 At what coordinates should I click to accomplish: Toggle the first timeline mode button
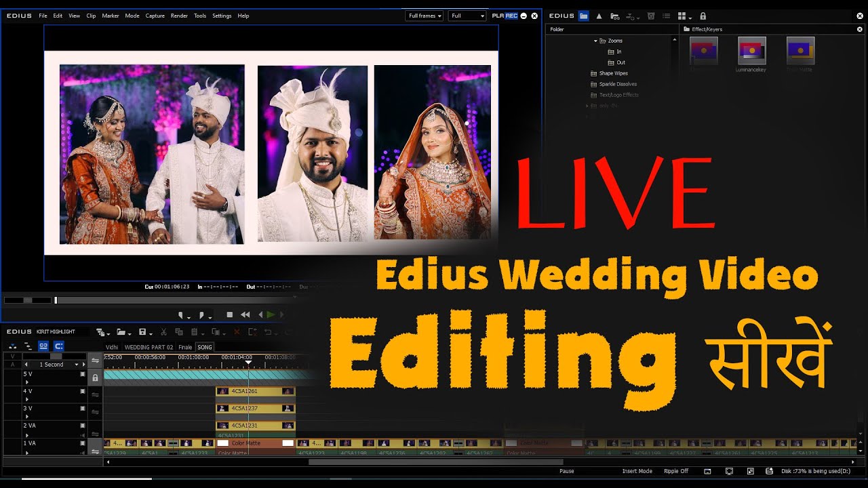point(12,346)
